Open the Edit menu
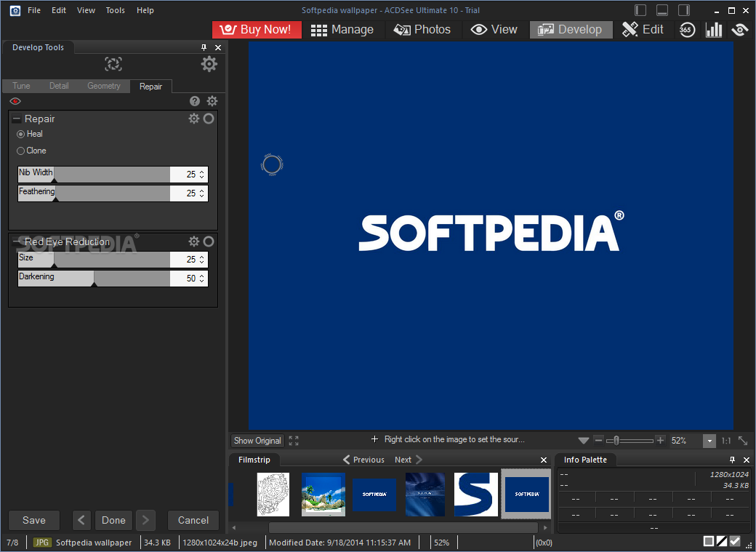This screenshot has height=552, width=756. (x=59, y=10)
